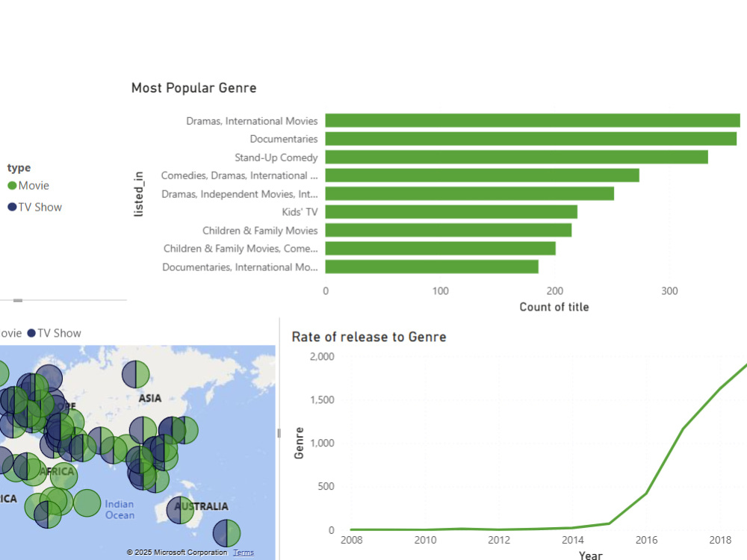Click the Kids' TV category label
This screenshot has height=560, width=747.
[x=300, y=212]
